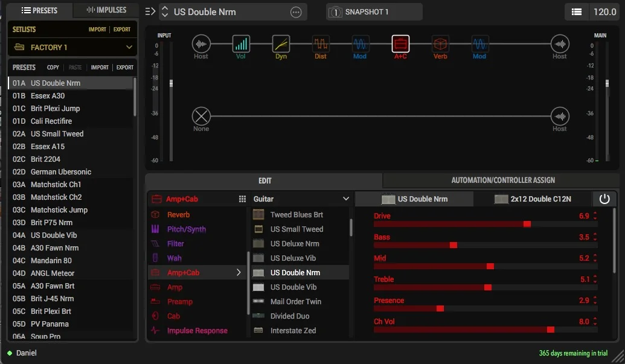The image size is (625, 364).
Task: Adjust the Bass value stepper arrows
Action: [x=595, y=237]
